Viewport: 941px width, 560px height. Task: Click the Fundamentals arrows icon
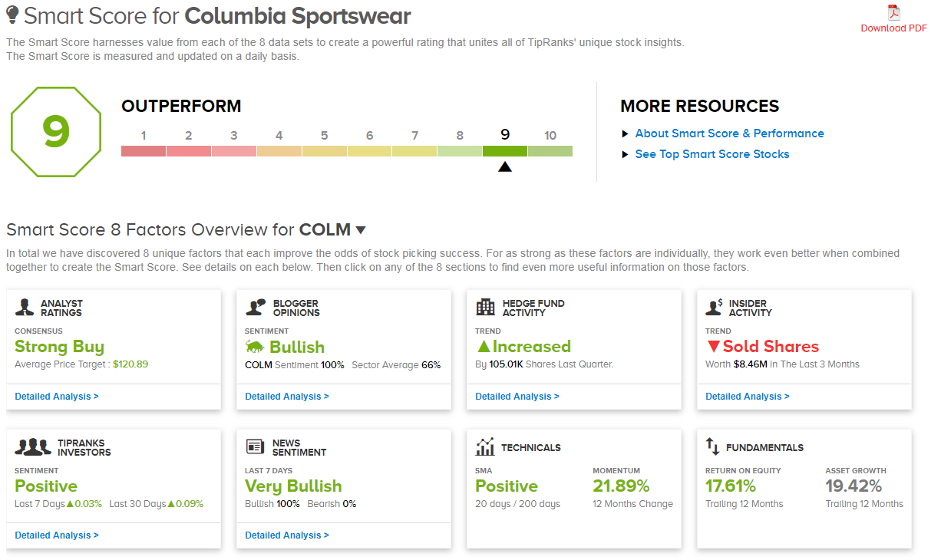712,446
